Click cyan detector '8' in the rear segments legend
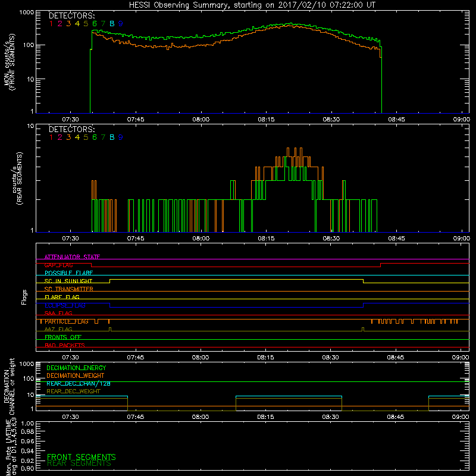Image resolution: width=476 pixels, height=476 pixels. (x=112, y=137)
